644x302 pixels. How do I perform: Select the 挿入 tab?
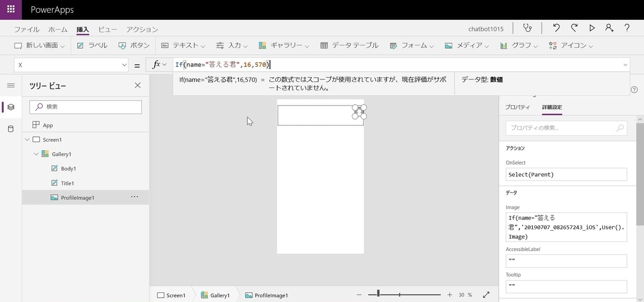pyautogui.click(x=83, y=30)
